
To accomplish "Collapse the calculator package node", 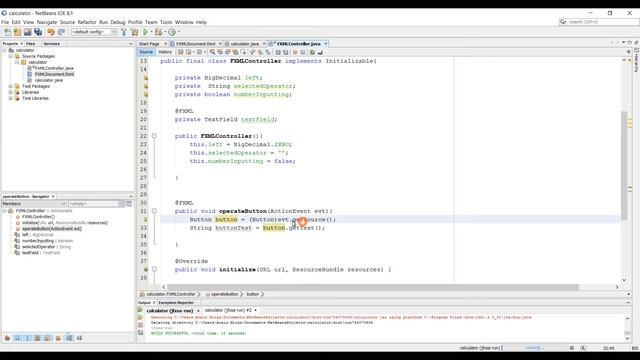I will pyautogui.click(x=17, y=62).
